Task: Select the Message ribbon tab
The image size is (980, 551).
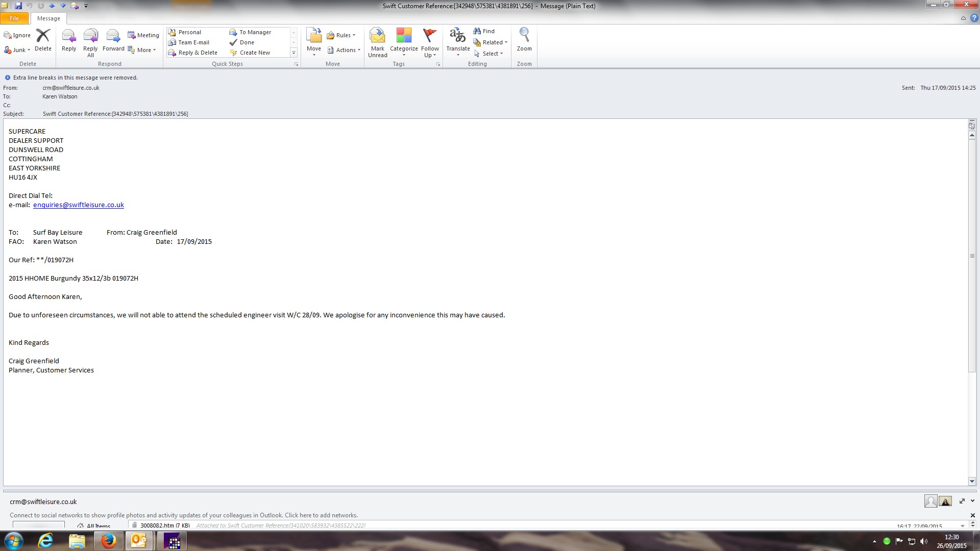Action: click(x=48, y=18)
